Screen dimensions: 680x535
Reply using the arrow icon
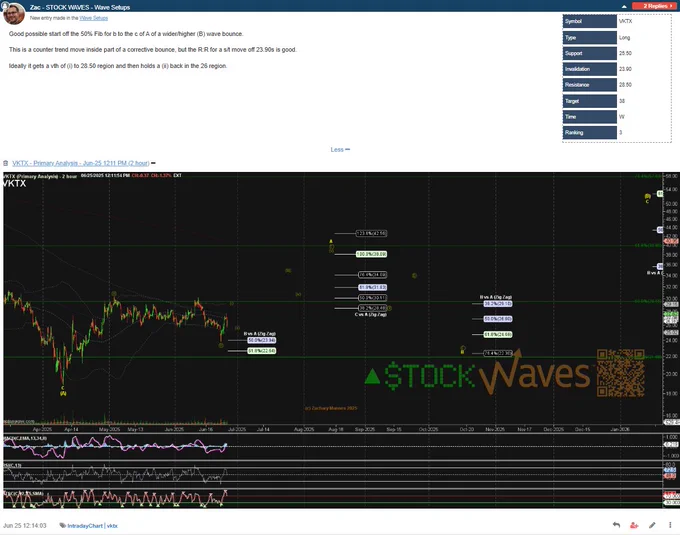tap(616, 525)
